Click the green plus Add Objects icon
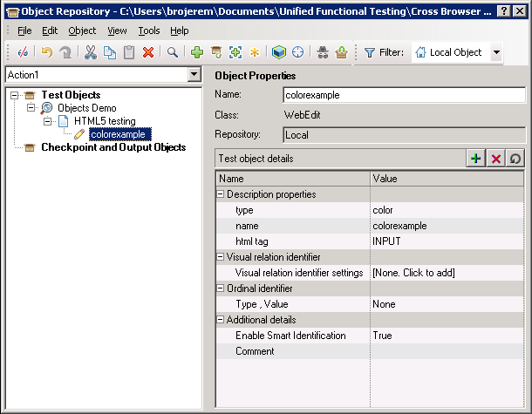This screenshot has width=532, height=414. tap(197, 52)
